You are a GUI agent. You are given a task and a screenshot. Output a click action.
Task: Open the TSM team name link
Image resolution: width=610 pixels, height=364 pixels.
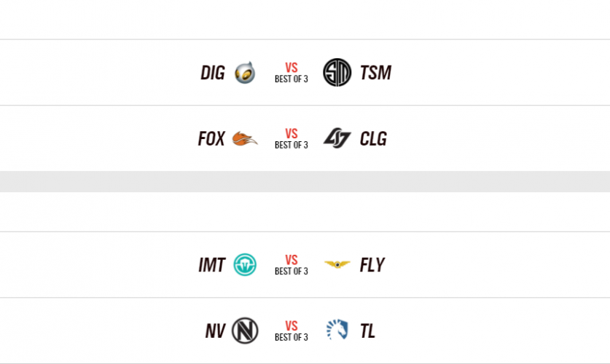(x=375, y=73)
